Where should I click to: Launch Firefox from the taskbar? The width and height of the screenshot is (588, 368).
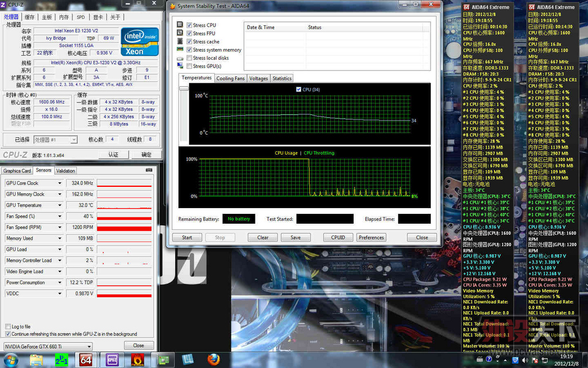point(214,359)
